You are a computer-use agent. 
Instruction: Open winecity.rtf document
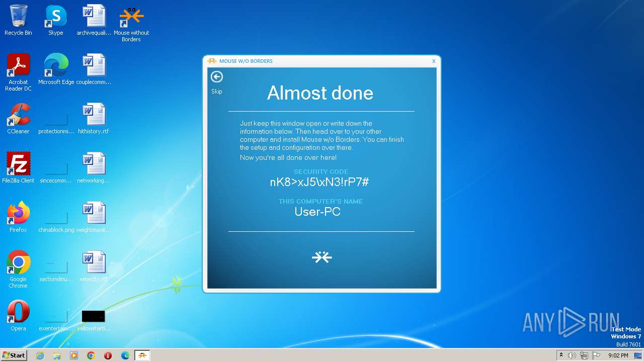pos(94,266)
